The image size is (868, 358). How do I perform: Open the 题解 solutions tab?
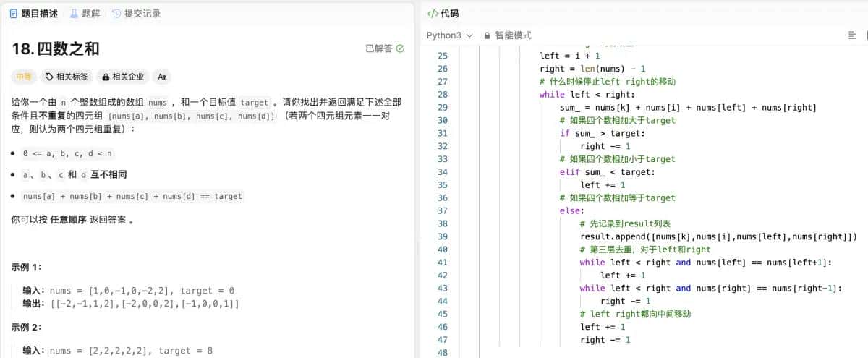(x=85, y=13)
